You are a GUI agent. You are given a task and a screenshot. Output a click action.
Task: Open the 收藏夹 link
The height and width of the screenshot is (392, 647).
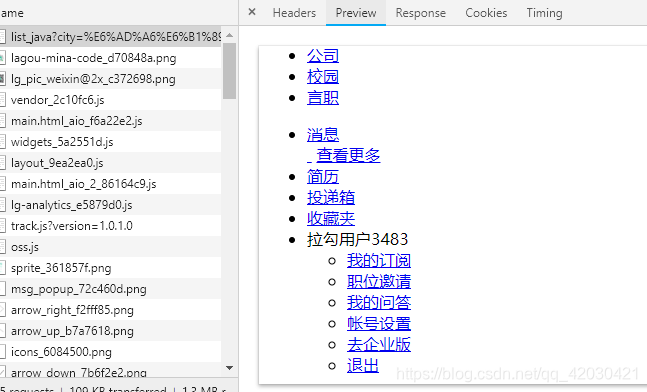point(331,219)
